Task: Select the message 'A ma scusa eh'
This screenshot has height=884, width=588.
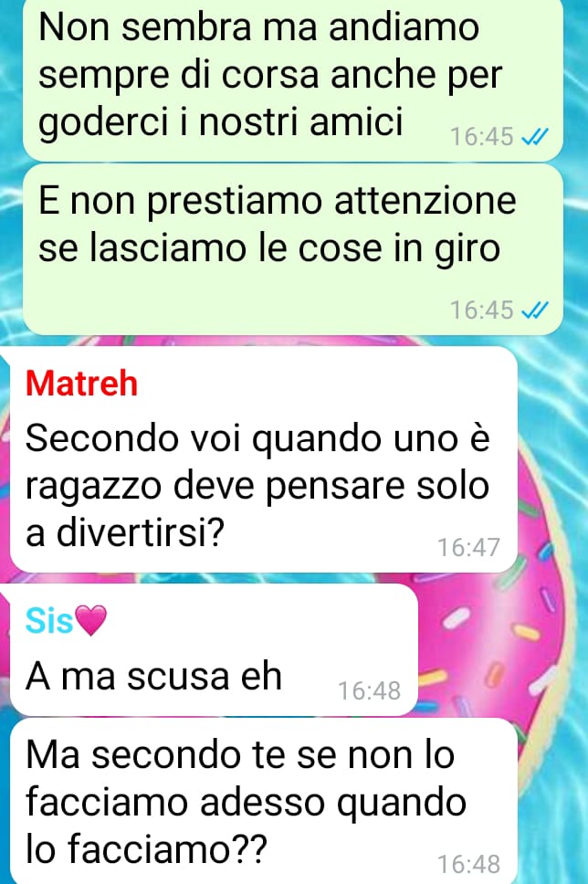Action: tap(214, 649)
